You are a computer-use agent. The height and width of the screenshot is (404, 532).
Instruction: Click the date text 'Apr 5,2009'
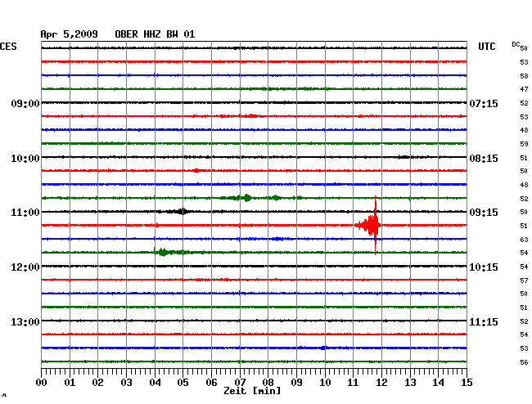[70, 34]
